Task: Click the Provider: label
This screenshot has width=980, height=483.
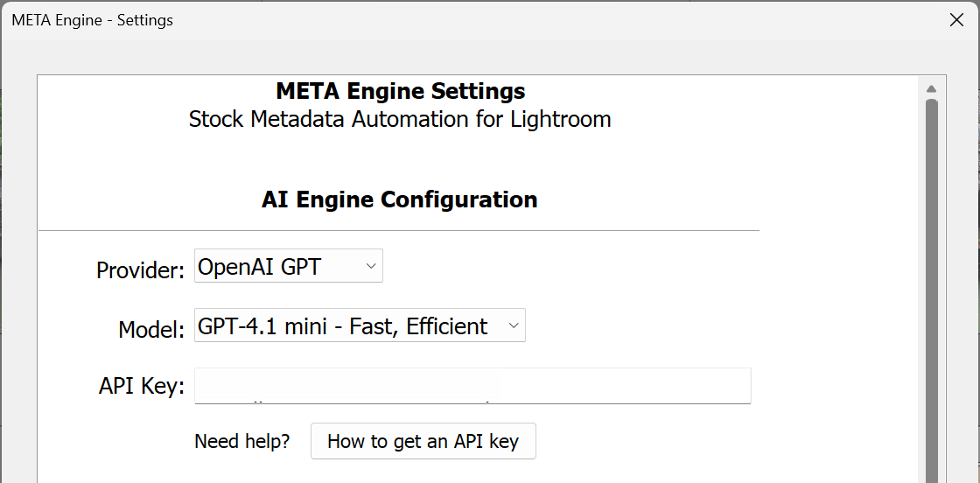Action: pos(140,270)
